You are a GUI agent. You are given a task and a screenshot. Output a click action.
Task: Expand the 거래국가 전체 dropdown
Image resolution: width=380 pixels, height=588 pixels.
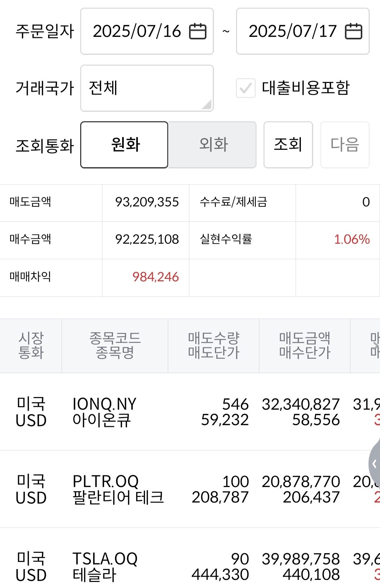point(147,88)
